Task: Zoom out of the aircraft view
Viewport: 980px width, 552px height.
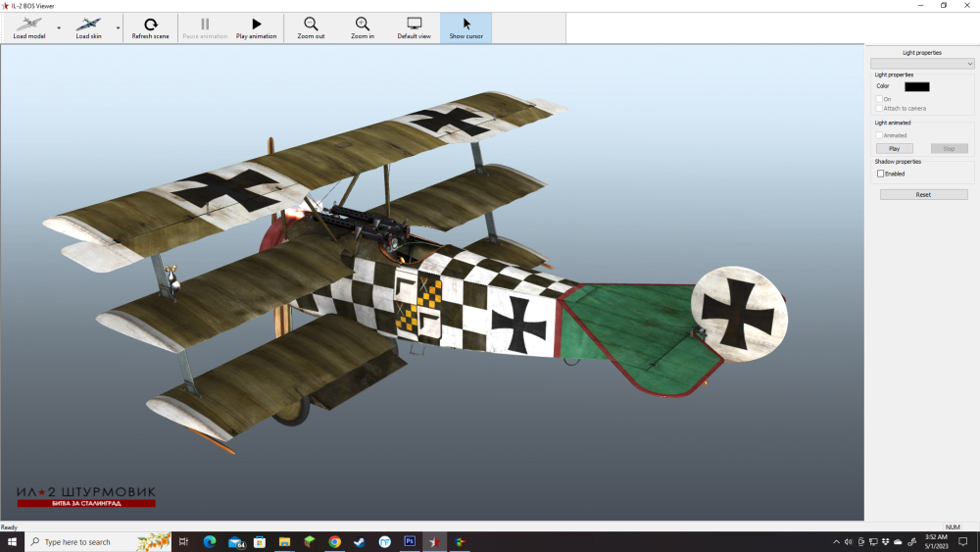Action: click(x=311, y=24)
